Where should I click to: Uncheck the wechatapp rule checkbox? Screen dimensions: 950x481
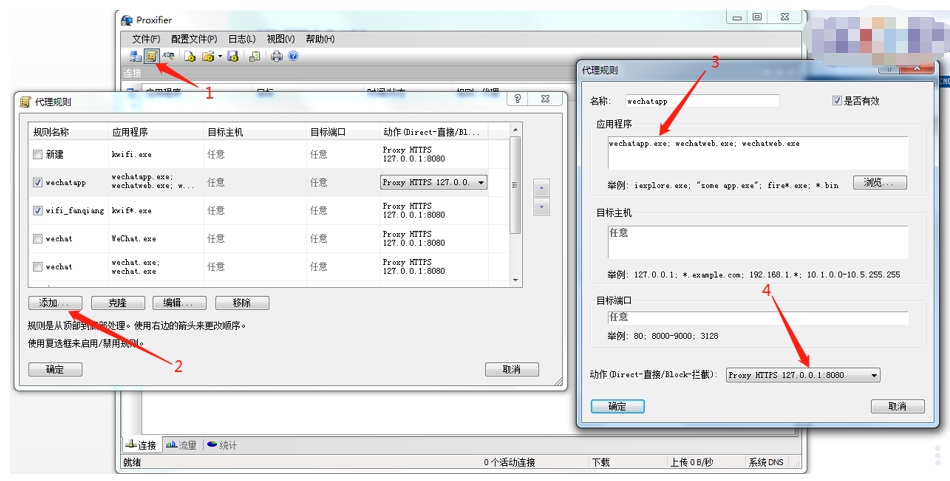point(38,182)
